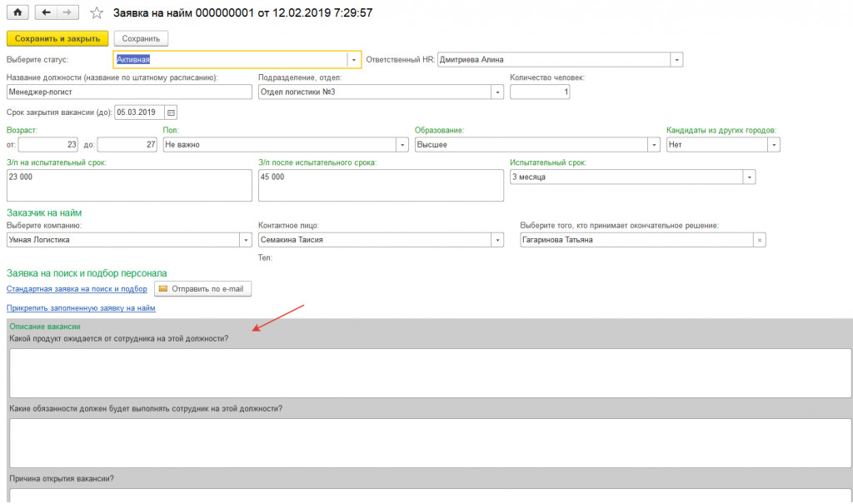Viewport: 853px width, 504px height.
Task: Expand Подразделение, отдел dropdown
Action: (497, 92)
